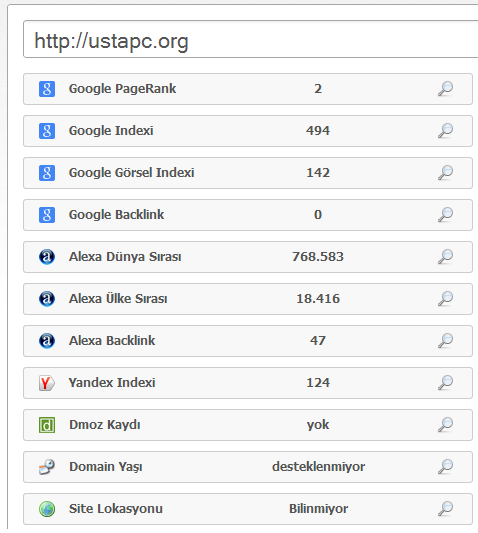Open the magnifier for the Yandex Indexi row

445,383
